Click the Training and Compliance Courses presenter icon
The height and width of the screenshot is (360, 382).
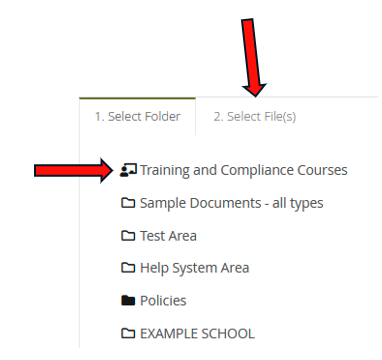(128, 170)
